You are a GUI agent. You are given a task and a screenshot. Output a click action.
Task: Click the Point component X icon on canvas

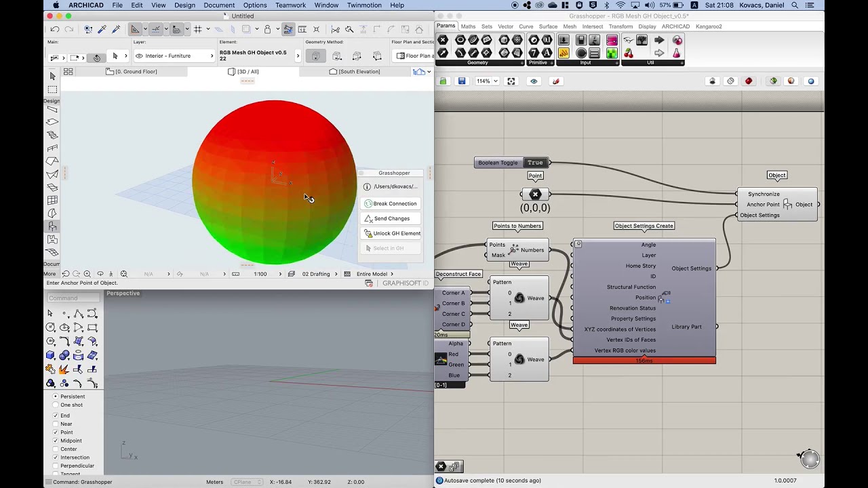(535, 195)
